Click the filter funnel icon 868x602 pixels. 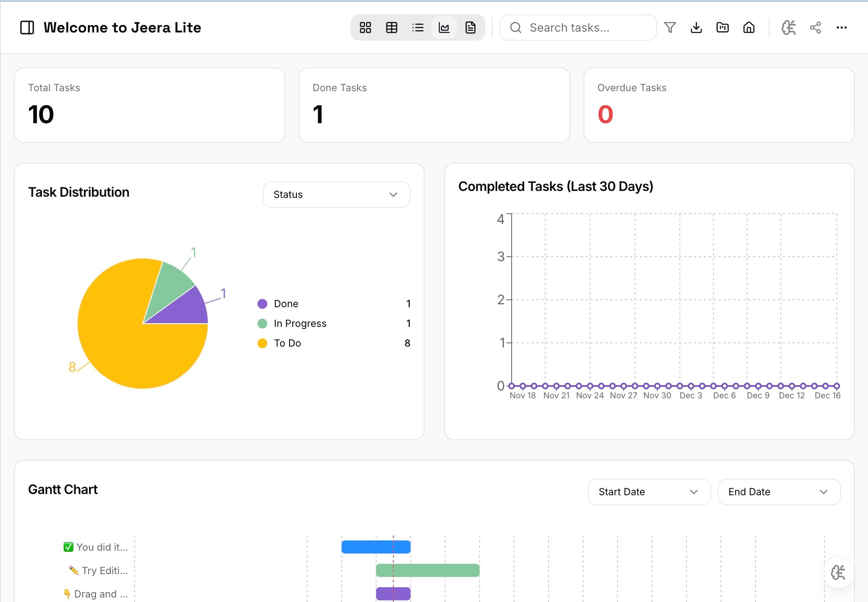(x=670, y=28)
